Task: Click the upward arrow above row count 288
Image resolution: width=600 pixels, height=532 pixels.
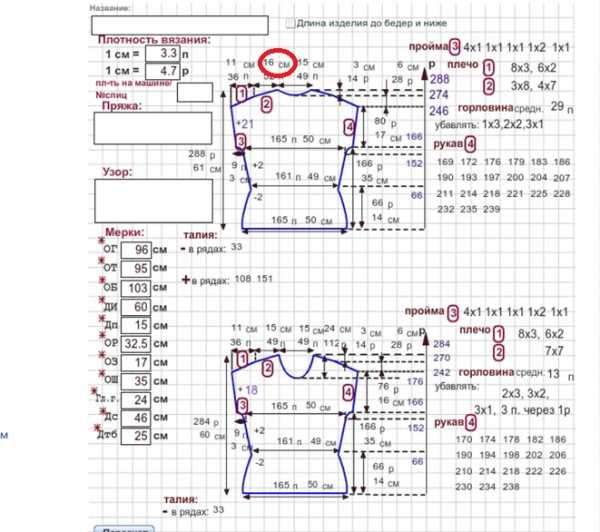Action: [x=432, y=66]
